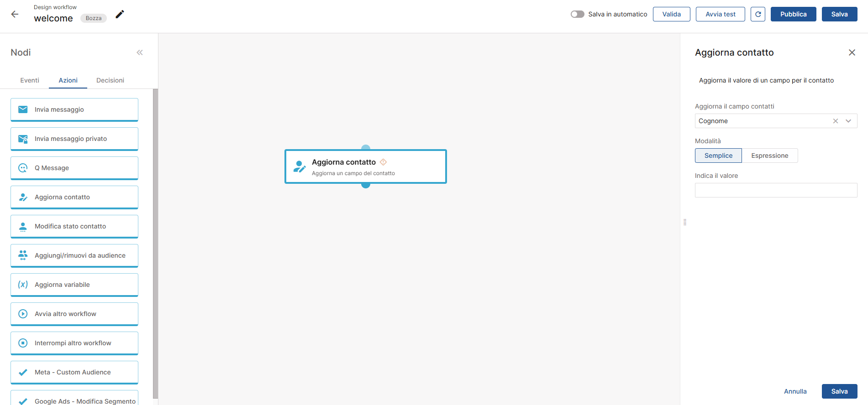Click the Avvia altro workflow play icon
The image size is (868, 405).
[x=23, y=314]
